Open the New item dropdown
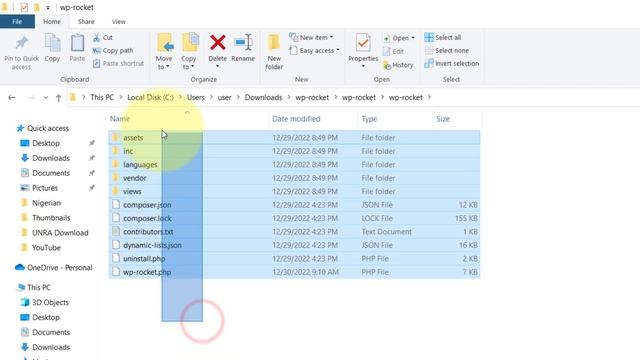The height and width of the screenshot is (360, 640). click(x=311, y=38)
